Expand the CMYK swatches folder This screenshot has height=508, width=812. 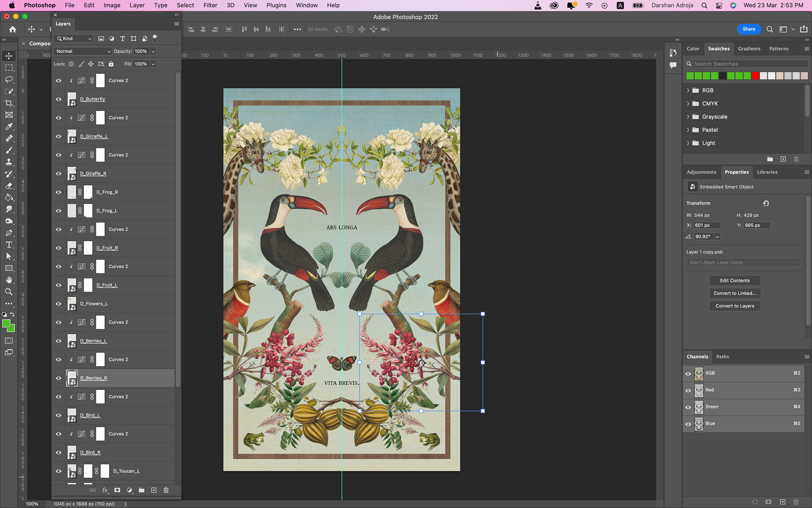pos(688,104)
